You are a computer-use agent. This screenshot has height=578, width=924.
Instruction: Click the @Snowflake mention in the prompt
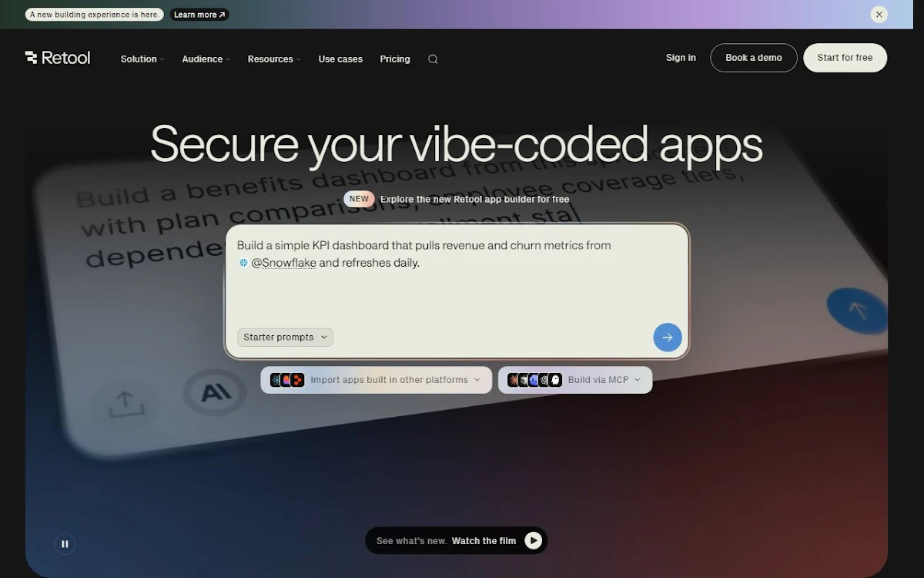point(283,263)
